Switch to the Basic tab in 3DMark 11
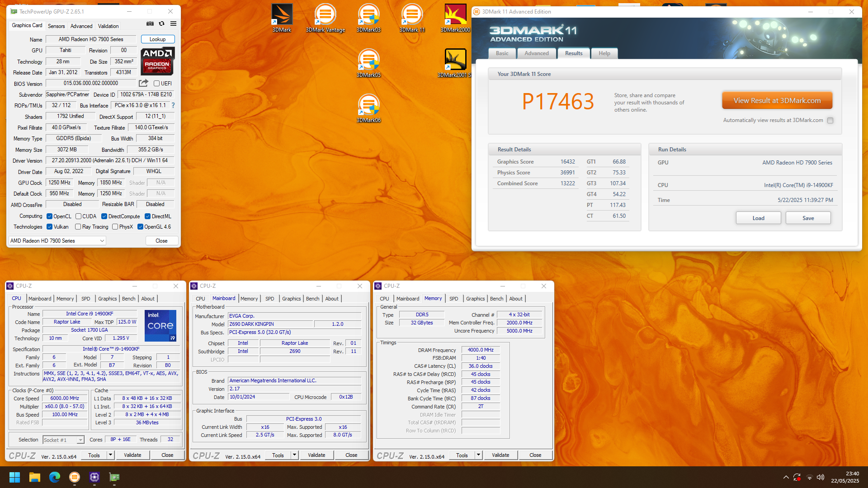The image size is (868, 488). pyautogui.click(x=502, y=53)
